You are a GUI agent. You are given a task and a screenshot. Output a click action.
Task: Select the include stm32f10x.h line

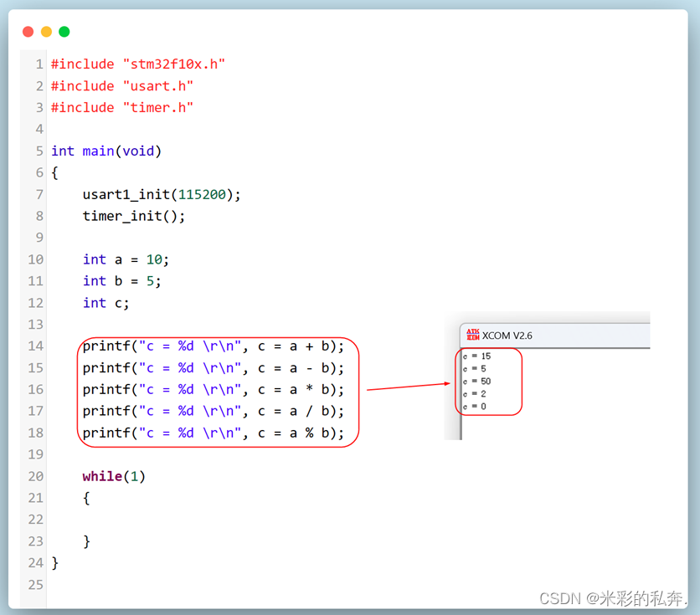[137, 64]
